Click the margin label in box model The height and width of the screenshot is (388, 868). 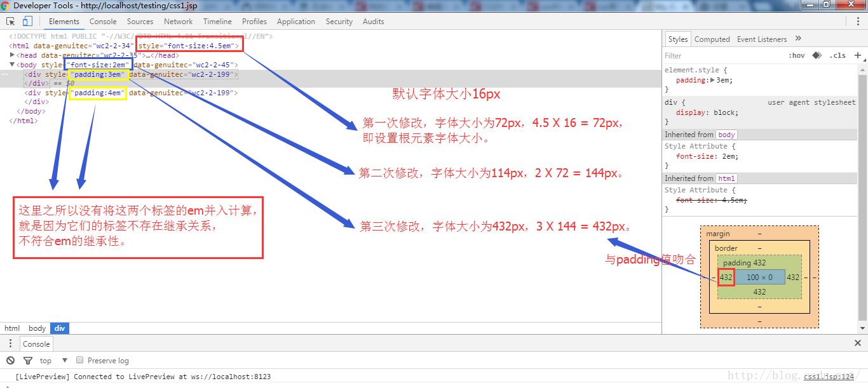coord(718,234)
